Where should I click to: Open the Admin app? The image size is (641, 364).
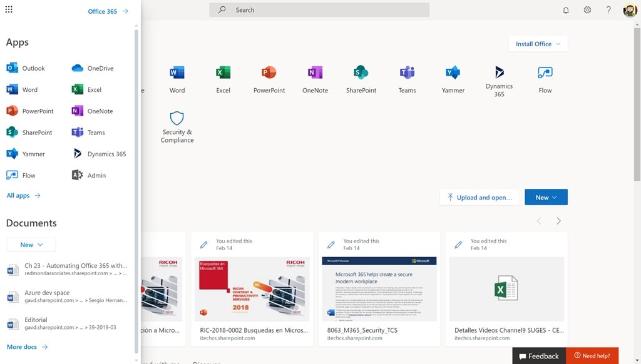(89, 175)
